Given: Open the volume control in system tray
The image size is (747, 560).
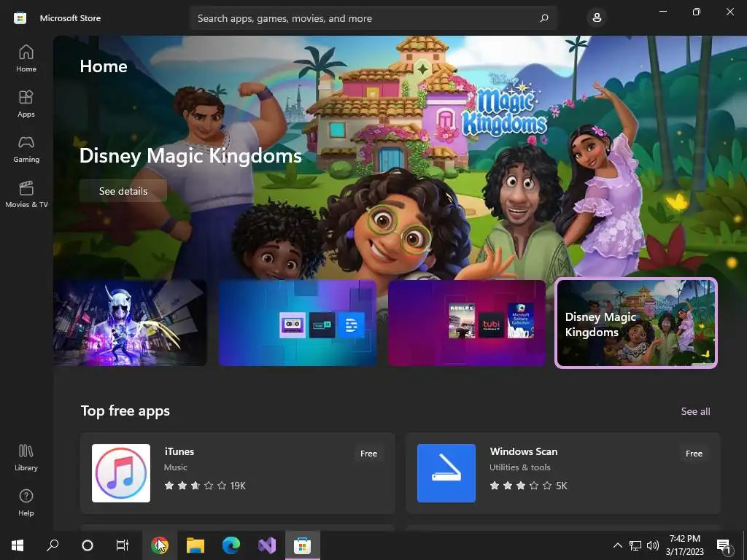Looking at the screenshot, I should click(x=653, y=545).
